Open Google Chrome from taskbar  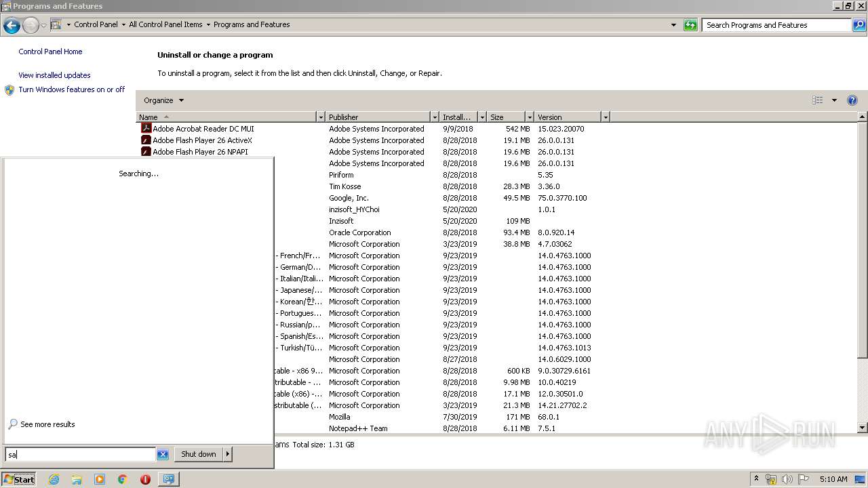click(123, 479)
